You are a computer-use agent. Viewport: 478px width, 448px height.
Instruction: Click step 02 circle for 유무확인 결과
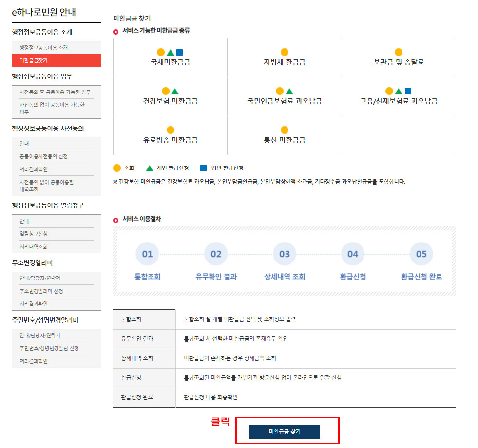tap(216, 254)
